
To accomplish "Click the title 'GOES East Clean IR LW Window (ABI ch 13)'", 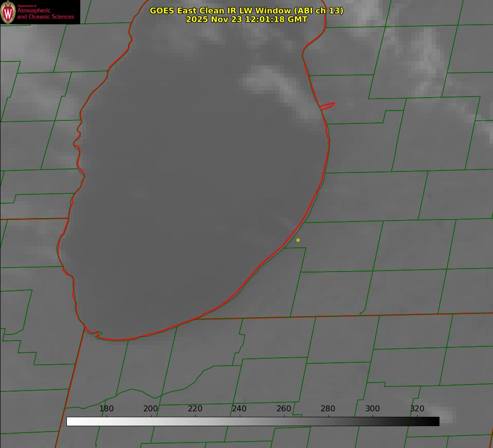I will [x=247, y=10].
